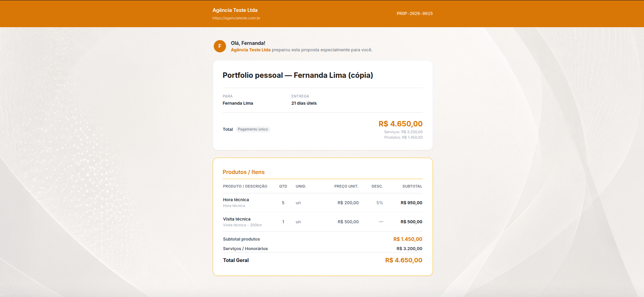
Task: Click the DESC. column header
Action: coord(377,187)
